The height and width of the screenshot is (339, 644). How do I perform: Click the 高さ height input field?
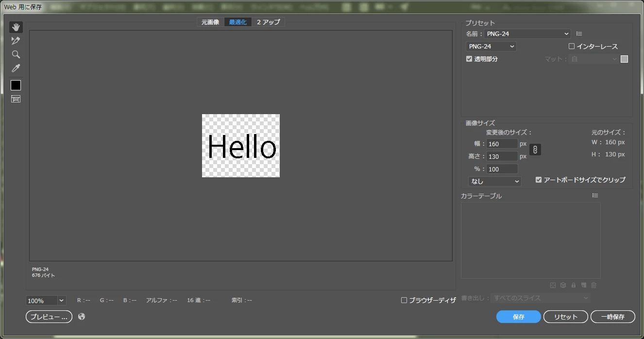pos(502,156)
